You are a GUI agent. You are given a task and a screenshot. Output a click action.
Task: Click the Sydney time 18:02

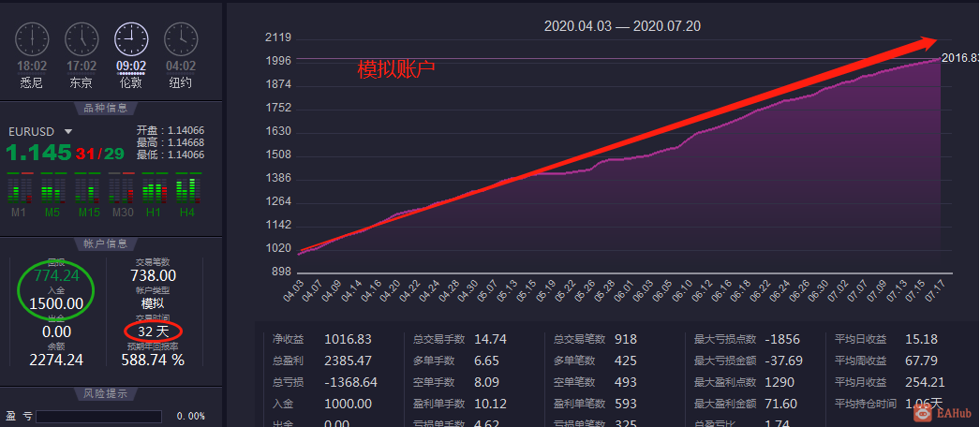click(31, 66)
